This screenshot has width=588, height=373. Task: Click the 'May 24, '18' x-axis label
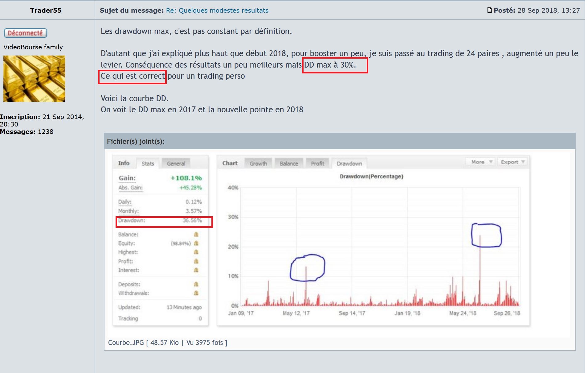tap(463, 313)
